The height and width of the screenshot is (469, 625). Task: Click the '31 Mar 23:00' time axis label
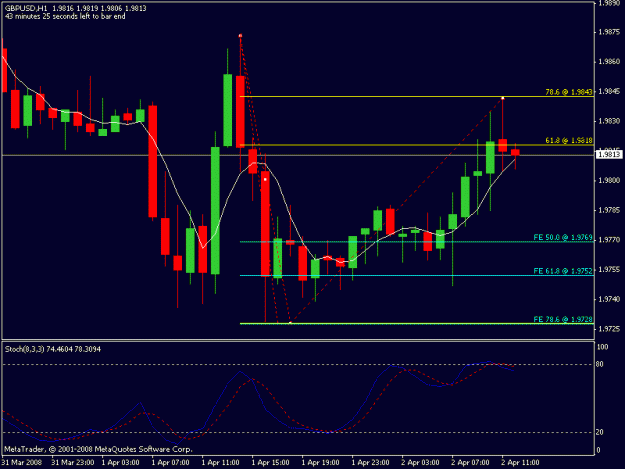(73, 463)
